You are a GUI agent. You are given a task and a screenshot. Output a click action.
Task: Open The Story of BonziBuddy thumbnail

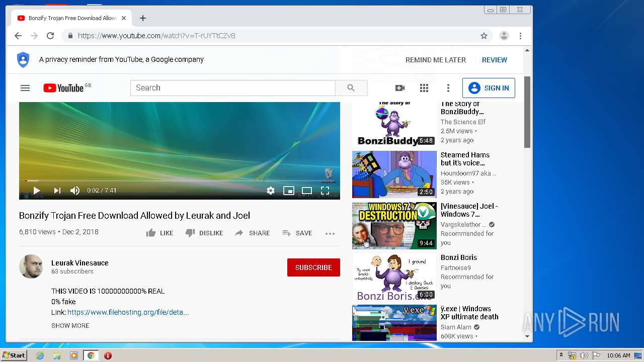[x=394, y=124]
